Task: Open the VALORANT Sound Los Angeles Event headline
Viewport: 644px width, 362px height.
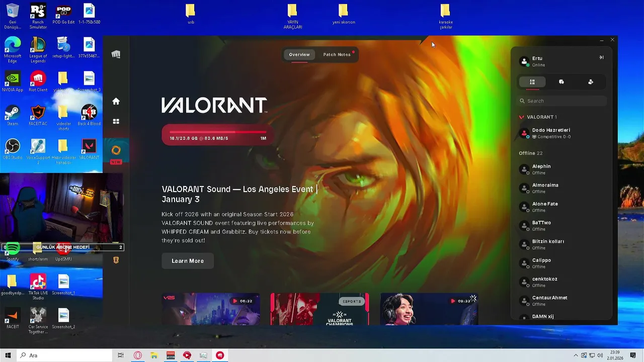Action: point(239,194)
